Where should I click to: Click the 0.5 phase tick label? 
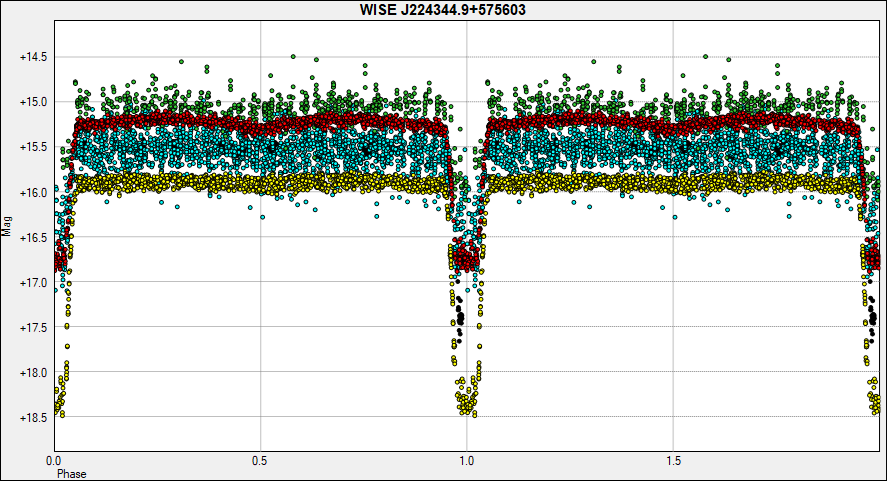260,461
